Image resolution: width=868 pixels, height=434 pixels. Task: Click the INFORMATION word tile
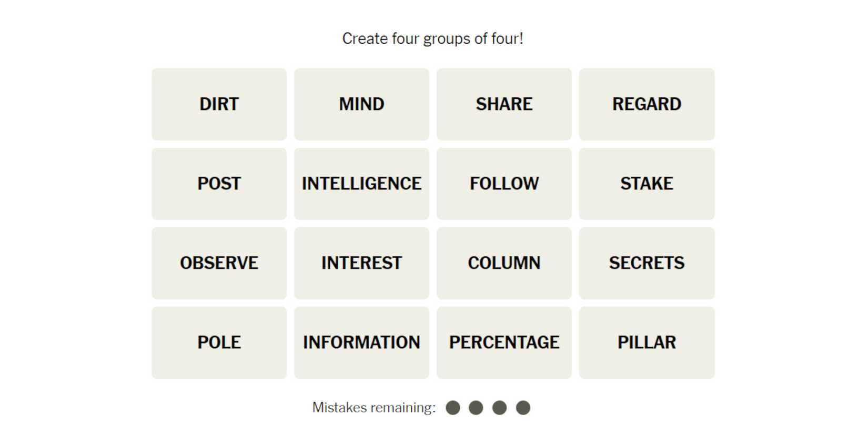[361, 342]
